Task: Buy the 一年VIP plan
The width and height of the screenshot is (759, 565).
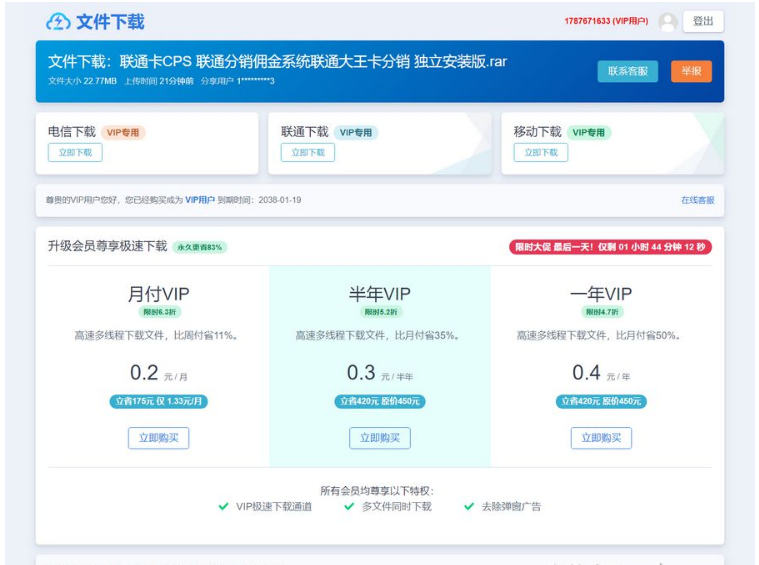Action: point(601,438)
